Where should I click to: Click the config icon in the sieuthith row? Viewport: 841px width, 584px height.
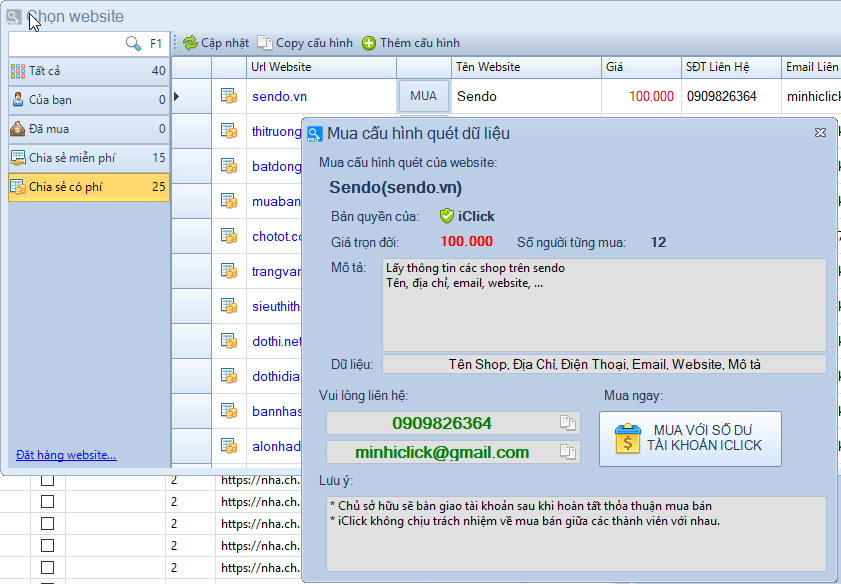[x=229, y=306]
